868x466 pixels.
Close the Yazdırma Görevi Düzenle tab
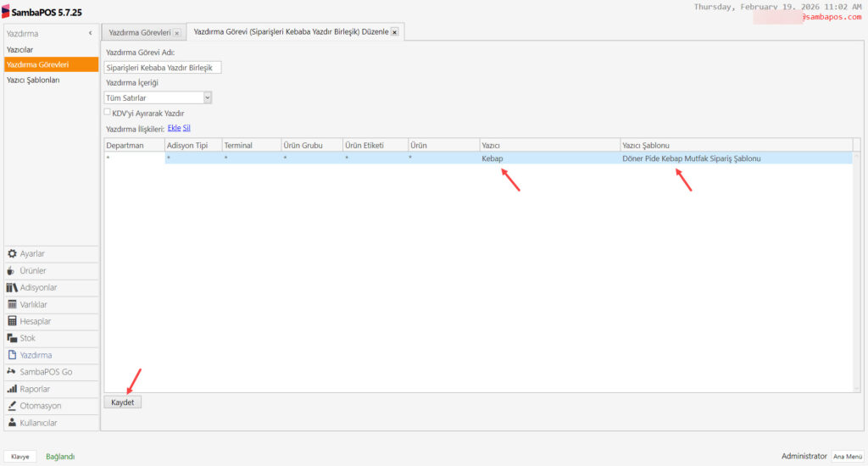pos(395,32)
